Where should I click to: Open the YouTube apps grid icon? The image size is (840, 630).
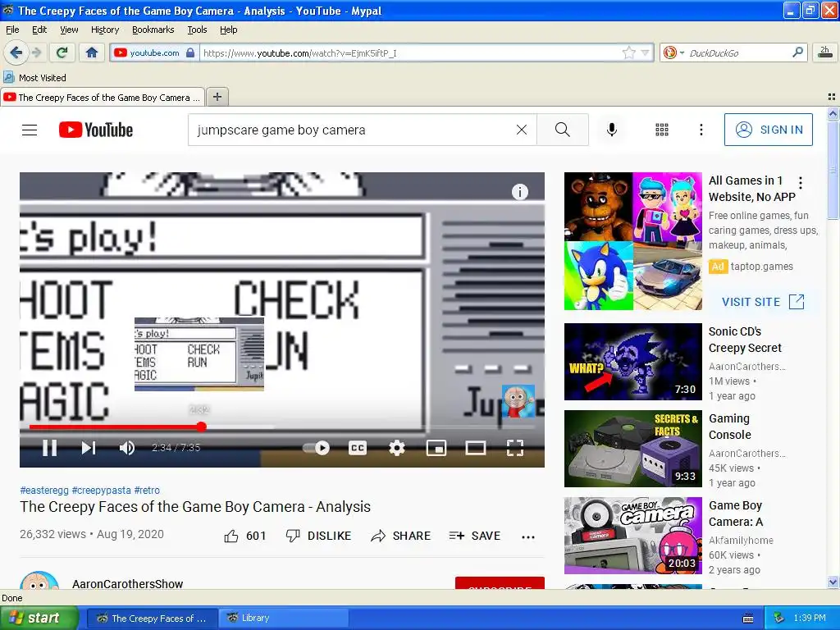point(662,130)
